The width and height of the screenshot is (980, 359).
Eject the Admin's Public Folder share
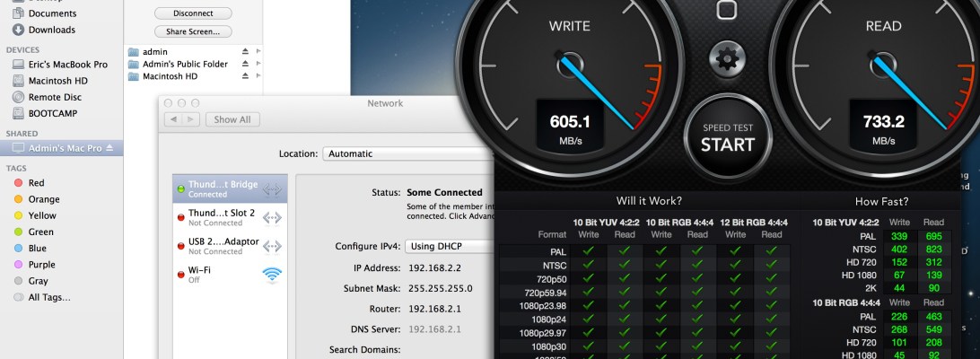(x=245, y=65)
